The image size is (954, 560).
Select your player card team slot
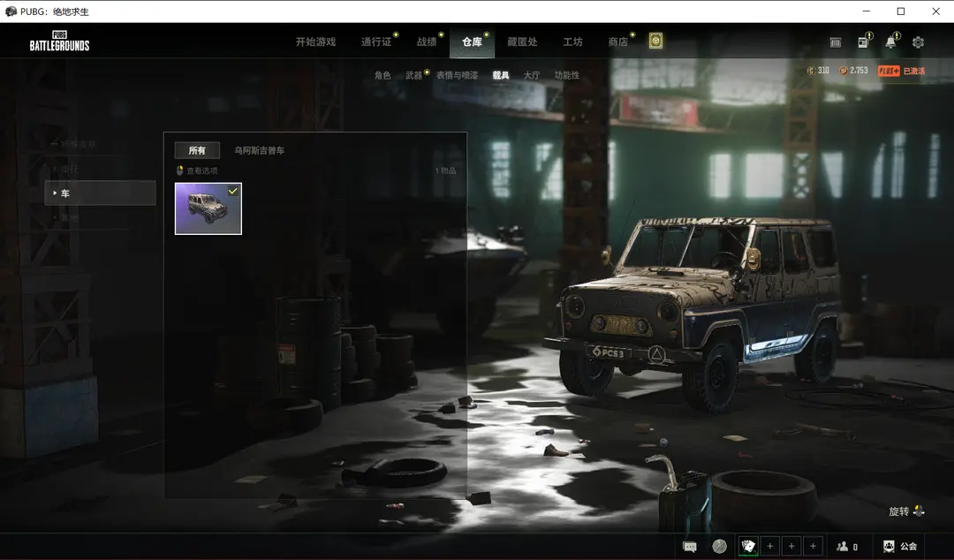748,547
